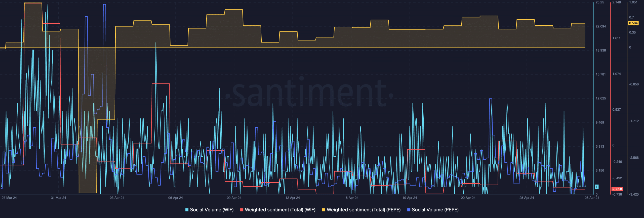The height and width of the screenshot is (218, 644).
Task: Click the red -0.658 value badge
Action: click(x=617, y=189)
